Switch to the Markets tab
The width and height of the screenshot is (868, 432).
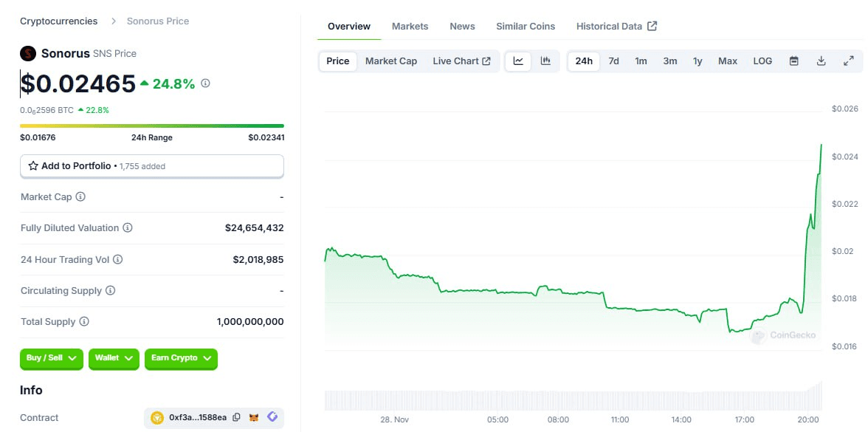point(410,26)
